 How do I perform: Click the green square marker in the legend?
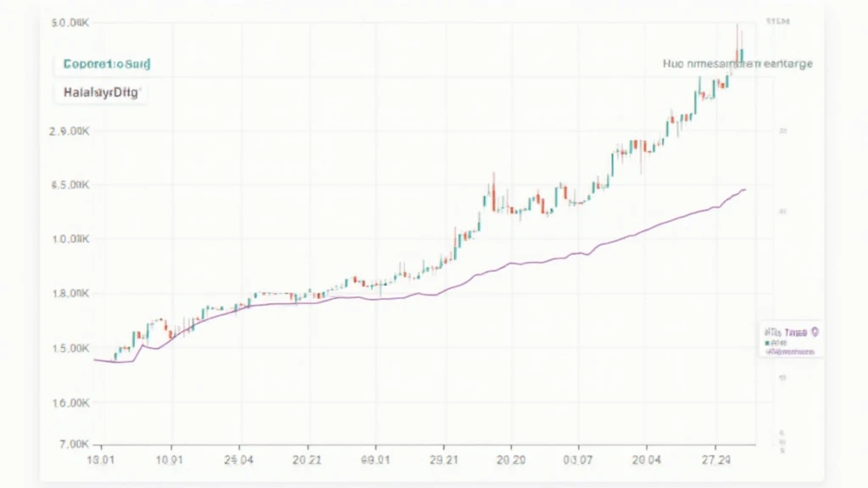click(x=768, y=343)
